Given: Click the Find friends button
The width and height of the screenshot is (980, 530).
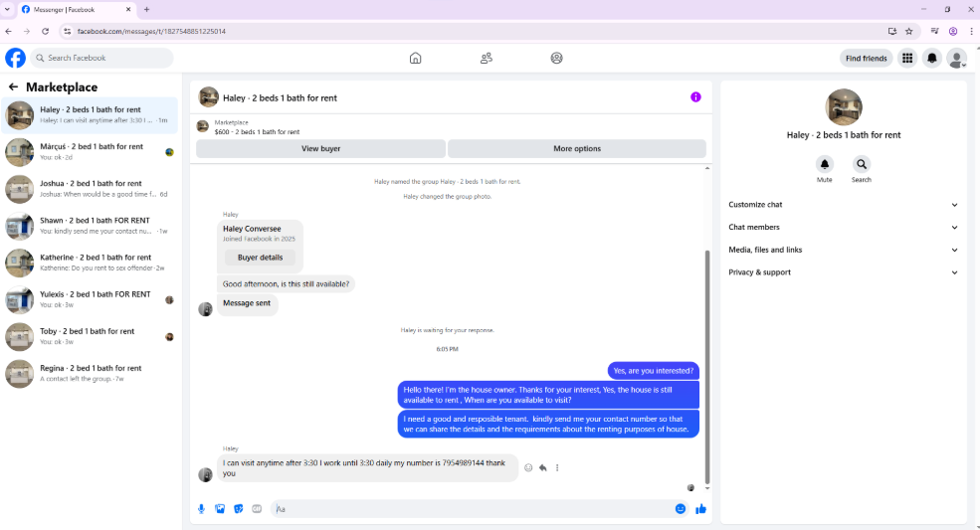Looking at the screenshot, I should coord(867,58).
